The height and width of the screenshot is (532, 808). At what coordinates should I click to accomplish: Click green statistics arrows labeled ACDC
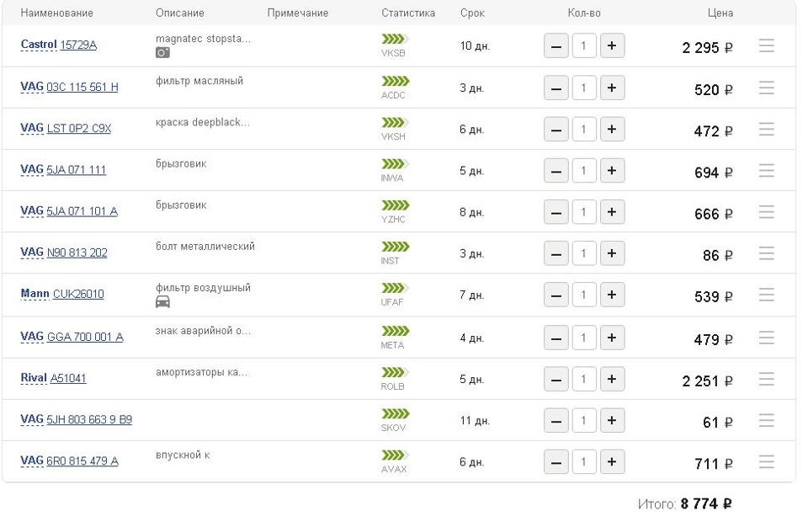click(x=396, y=81)
